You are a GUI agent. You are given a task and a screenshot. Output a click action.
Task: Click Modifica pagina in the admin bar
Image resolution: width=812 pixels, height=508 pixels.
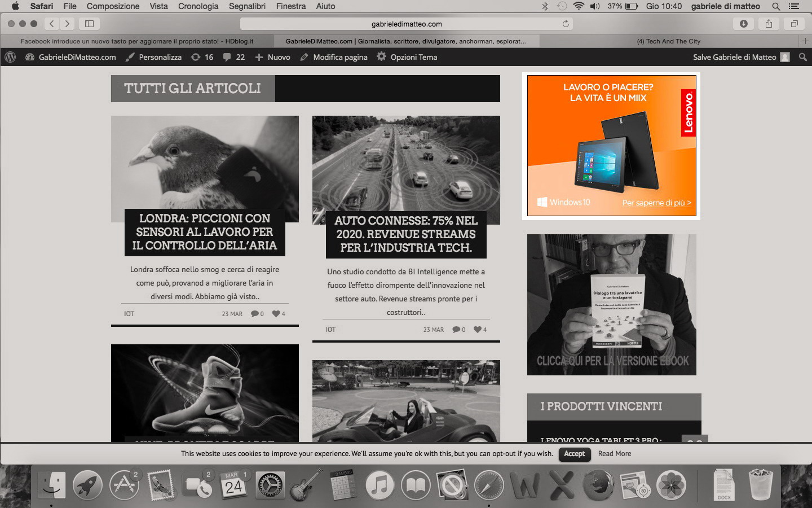point(334,57)
